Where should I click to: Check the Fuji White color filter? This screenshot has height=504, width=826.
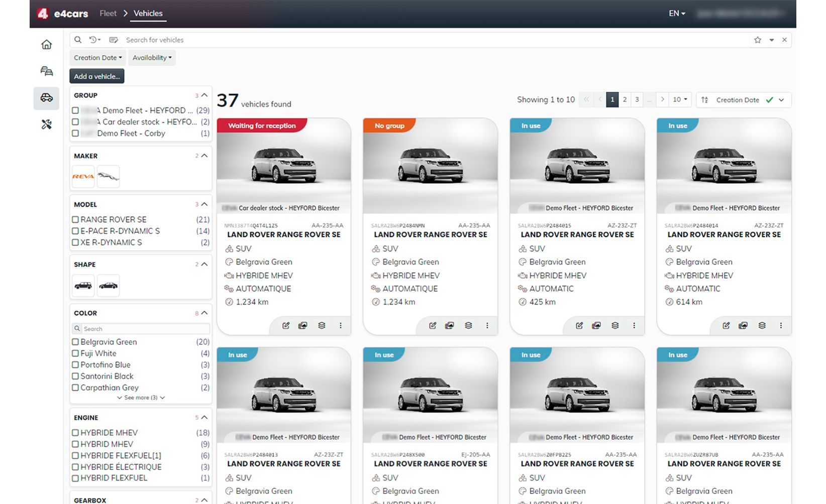click(75, 353)
